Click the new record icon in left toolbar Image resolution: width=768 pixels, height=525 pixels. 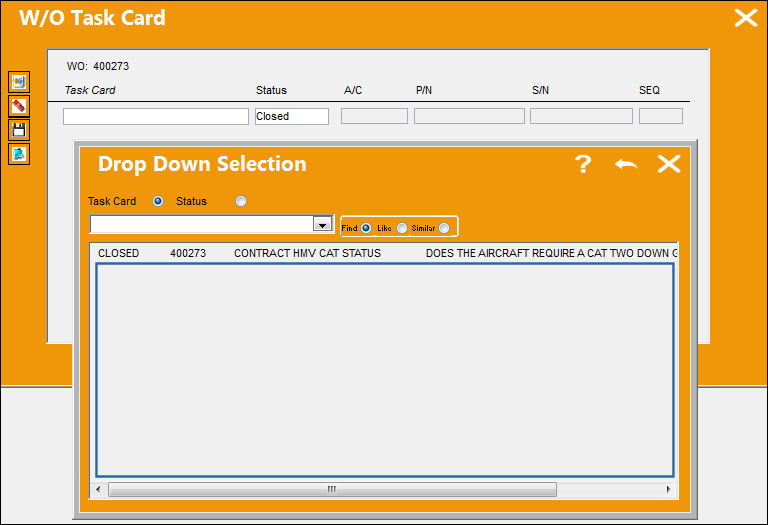coord(19,82)
